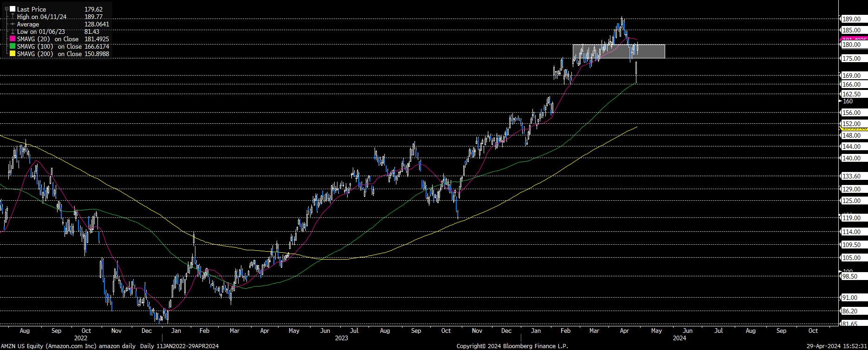The image size is (868, 350).
Task: Open the magenta SMAVG (20) color swatch
Action: point(13,39)
